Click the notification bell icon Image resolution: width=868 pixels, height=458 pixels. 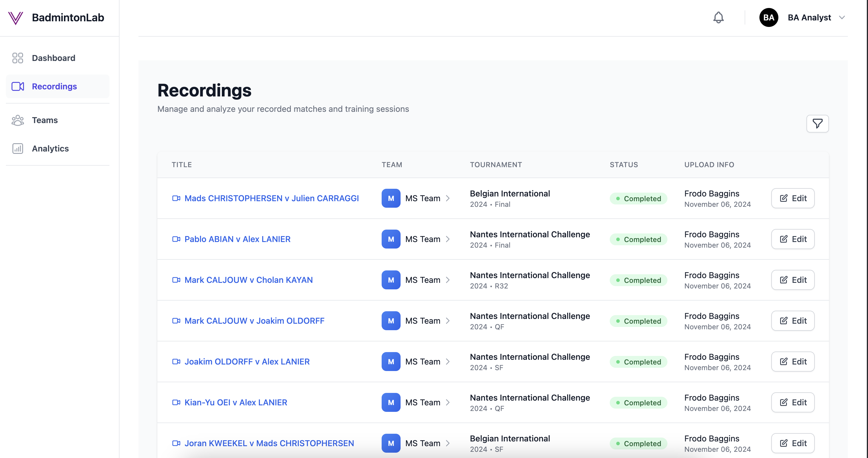[718, 17]
